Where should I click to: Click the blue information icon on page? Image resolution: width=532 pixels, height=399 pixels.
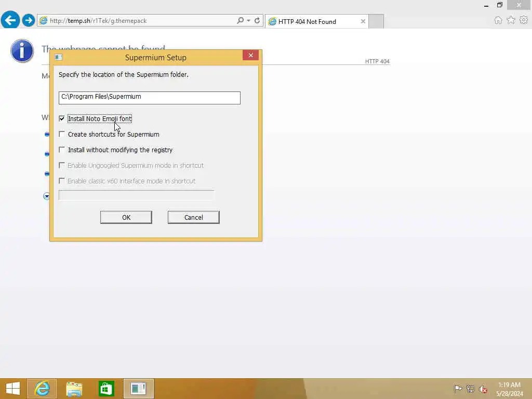pyautogui.click(x=22, y=51)
